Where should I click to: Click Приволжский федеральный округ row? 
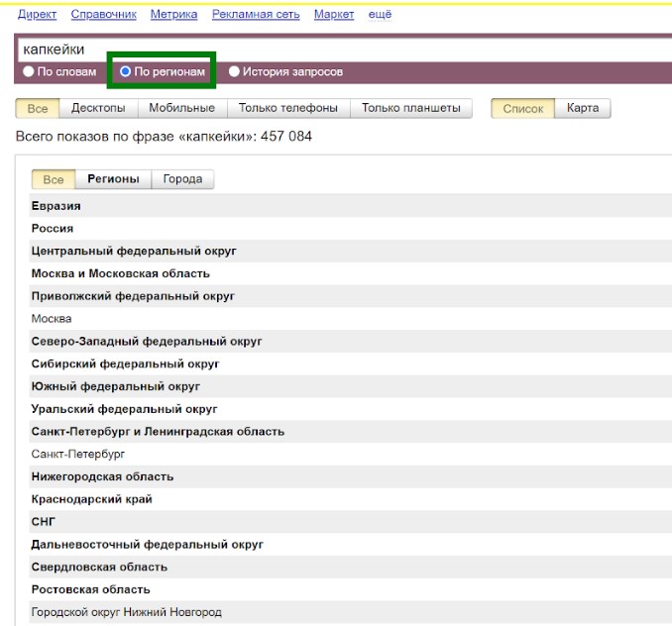click(x=351, y=296)
